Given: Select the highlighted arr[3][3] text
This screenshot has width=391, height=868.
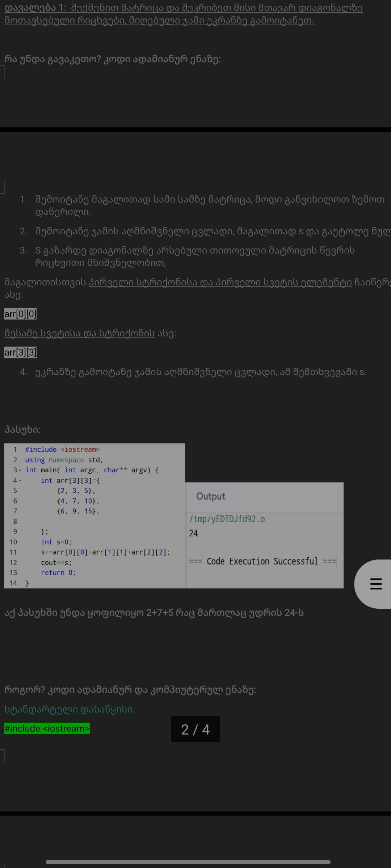Looking at the screenshot, I should tap(20, 352).
